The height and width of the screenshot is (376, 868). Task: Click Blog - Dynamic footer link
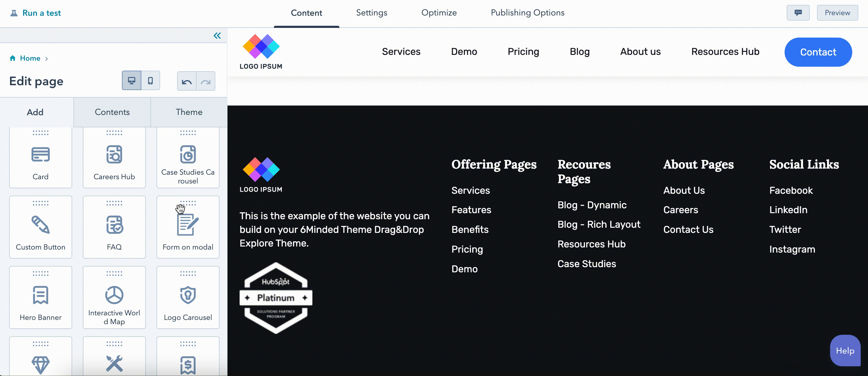point(592,205)
